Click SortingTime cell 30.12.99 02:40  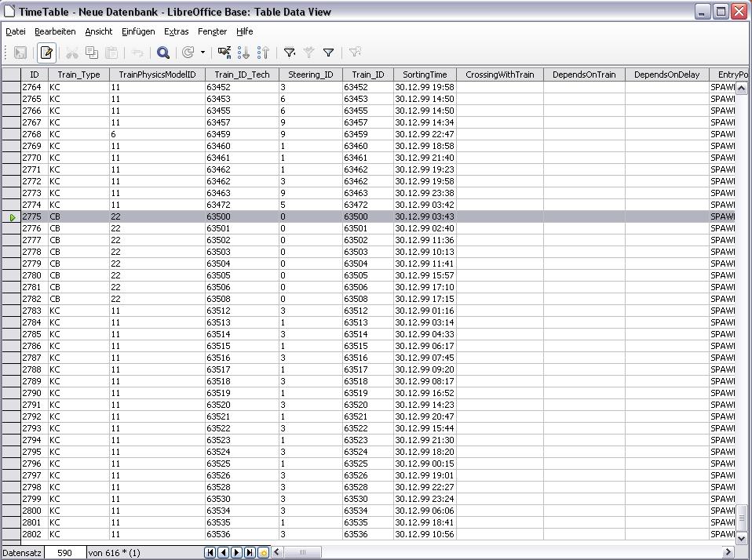pos(425,228)
